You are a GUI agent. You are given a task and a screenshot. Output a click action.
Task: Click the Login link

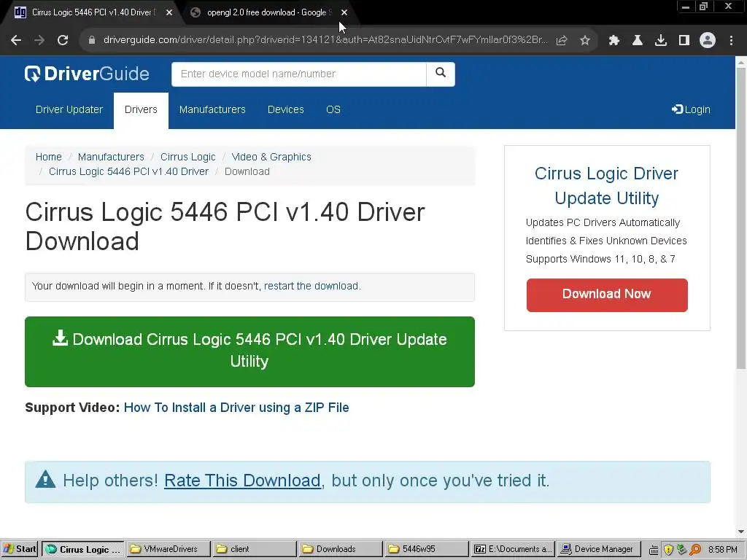point(691,109)
